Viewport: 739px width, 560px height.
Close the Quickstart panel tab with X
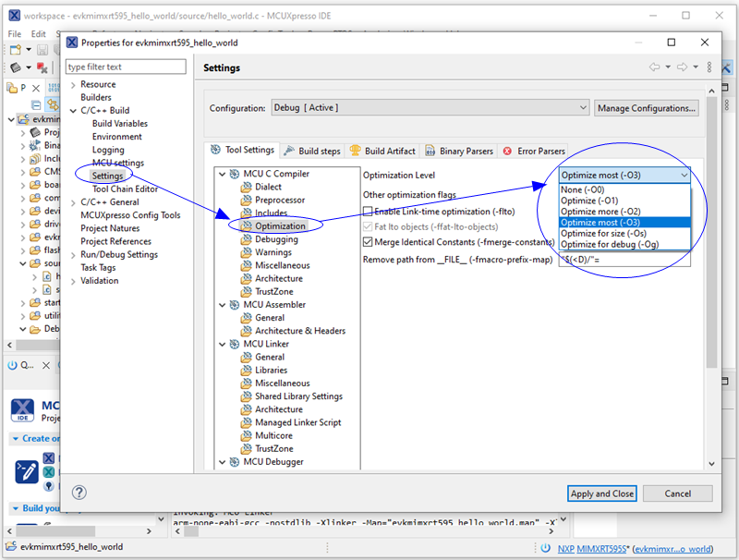[46, 365]
